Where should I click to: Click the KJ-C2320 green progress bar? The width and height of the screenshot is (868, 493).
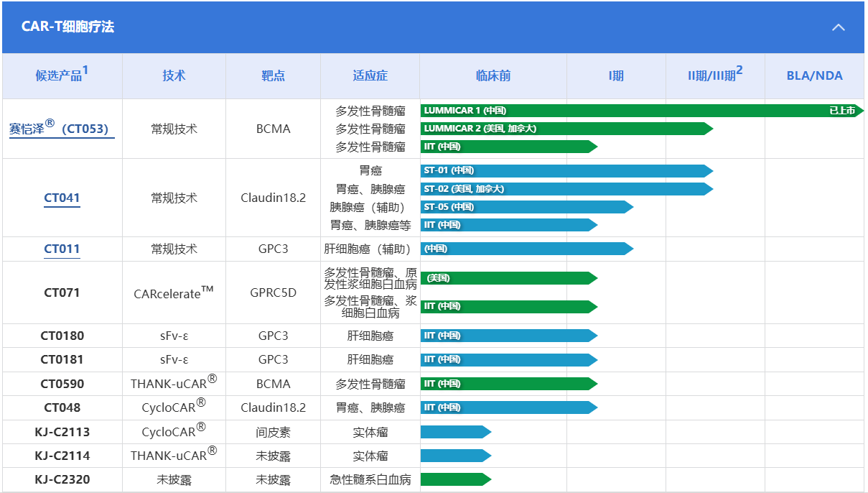point(455,479)
